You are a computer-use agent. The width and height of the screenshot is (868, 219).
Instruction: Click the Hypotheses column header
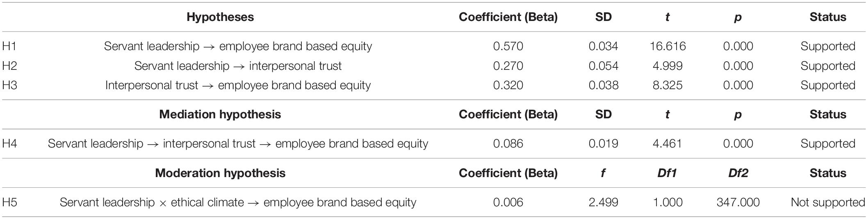pos(220,17)
